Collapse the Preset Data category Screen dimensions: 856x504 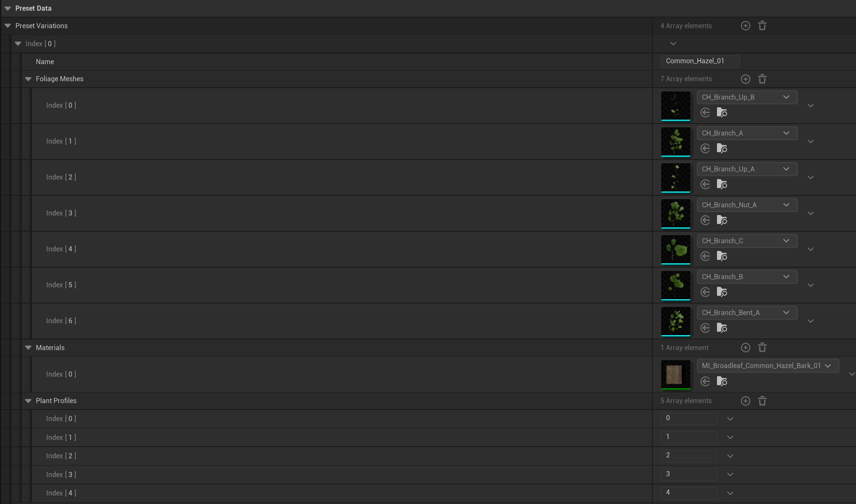click(8, 9)
